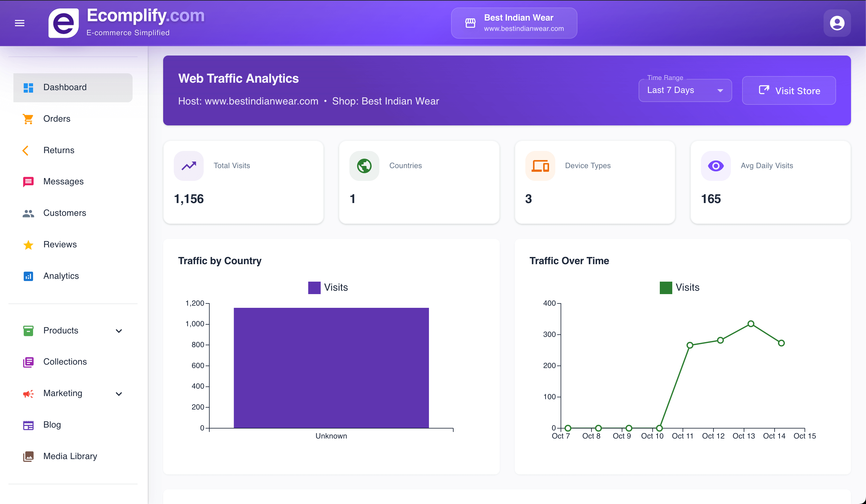Toggle the Visits legend on Traffic Over Time
The width and height of the screenshot is (866, 504).
[x=679, y=287]
